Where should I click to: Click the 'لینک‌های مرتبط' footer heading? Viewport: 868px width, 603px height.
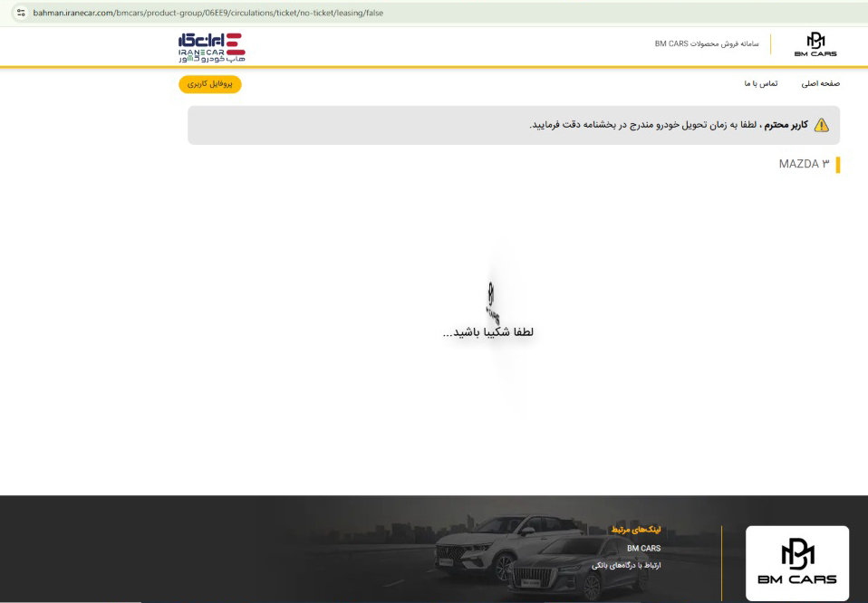635,530
